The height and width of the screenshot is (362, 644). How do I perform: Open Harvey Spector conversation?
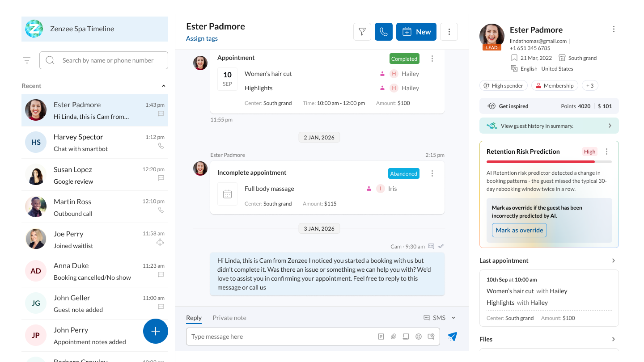click(x=95, y=143)
